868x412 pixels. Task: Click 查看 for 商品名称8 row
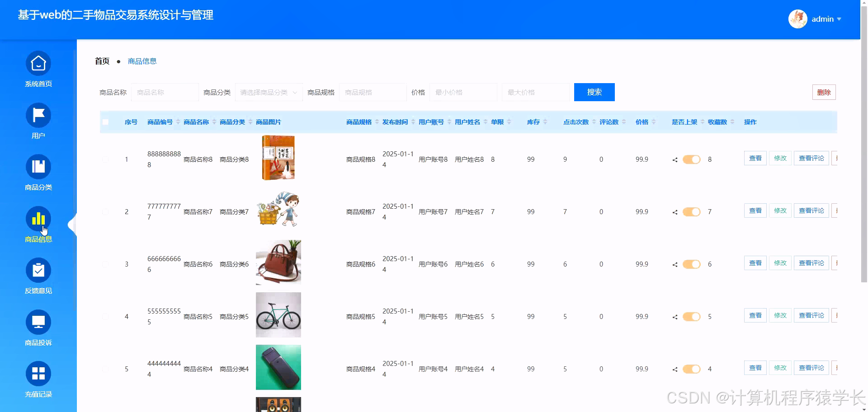[x=755, y=158]
